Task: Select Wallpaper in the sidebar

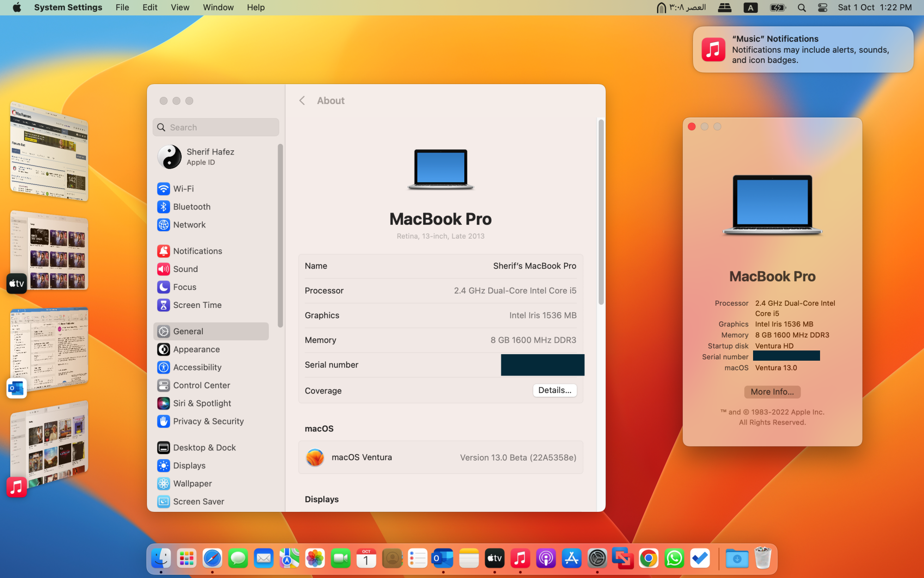Action: point(192,484)
